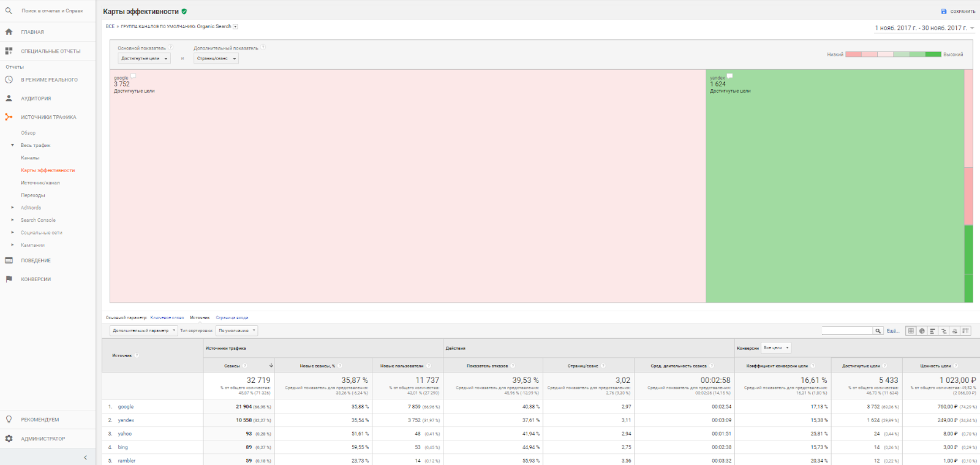This screenshot has height=465, width=980.
Task: Switch to performance bar view icon
Action: point(933,331)
